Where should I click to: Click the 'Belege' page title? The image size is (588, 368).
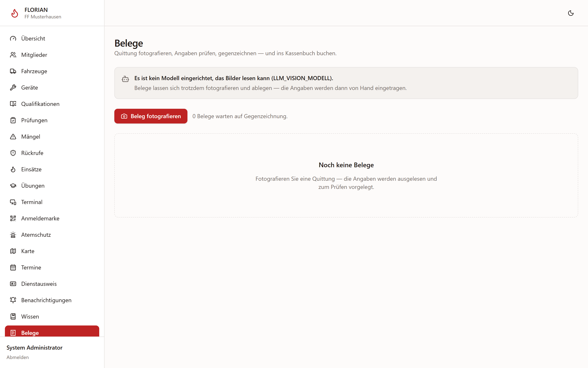pyautogui.click(x=129, y=43)
